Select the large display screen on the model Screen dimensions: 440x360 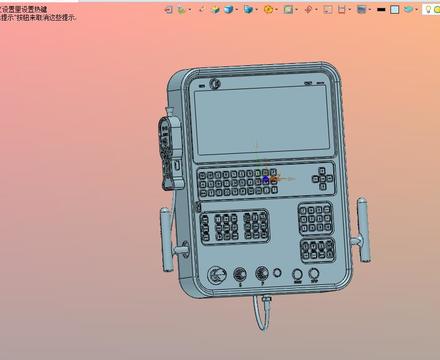coord(261,120)
